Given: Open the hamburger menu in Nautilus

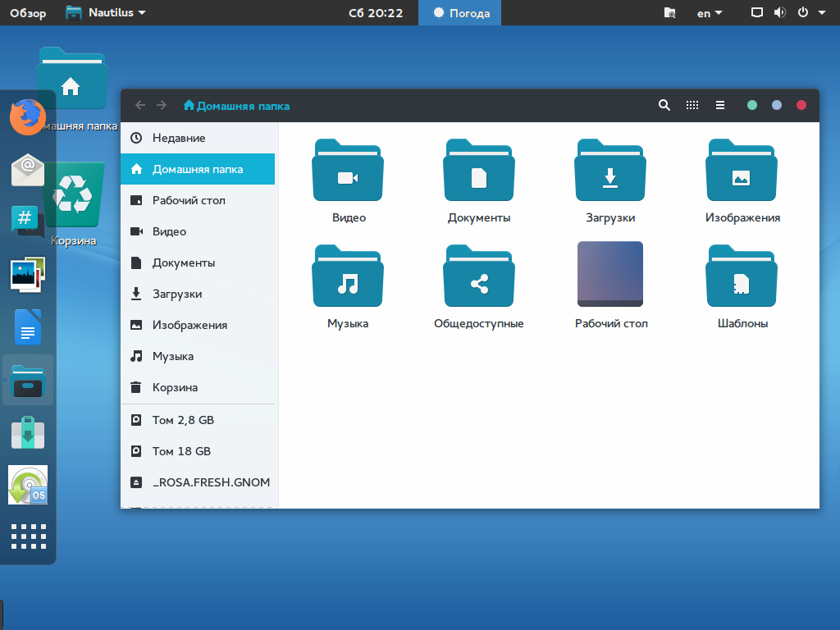Looking at the screenshot, I should (x=720, y=105).
